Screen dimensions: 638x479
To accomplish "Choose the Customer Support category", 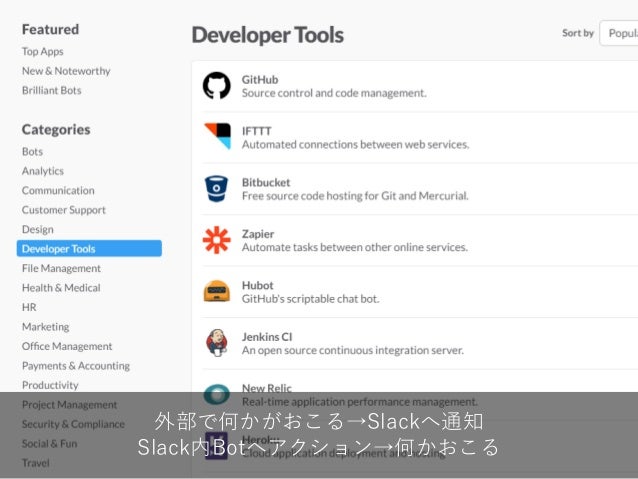I will click(64, 210).
